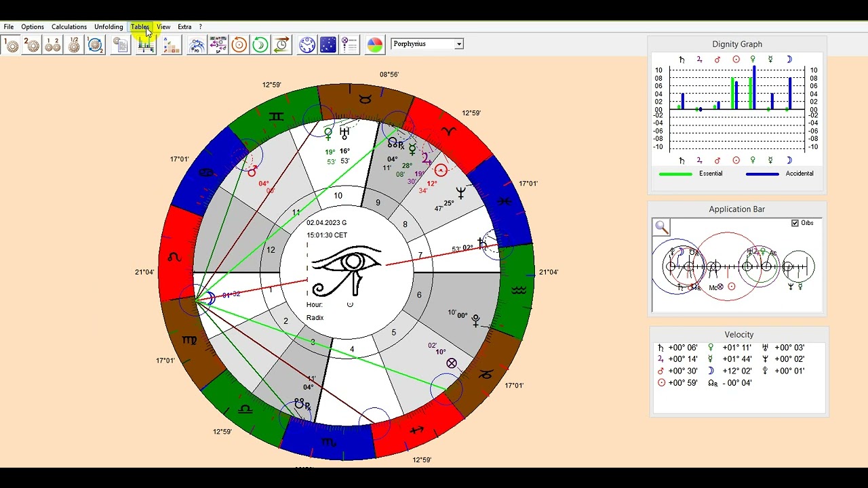Click the colored pie chart icon
This screenshot has width=868, height=488.
[375, 45]
